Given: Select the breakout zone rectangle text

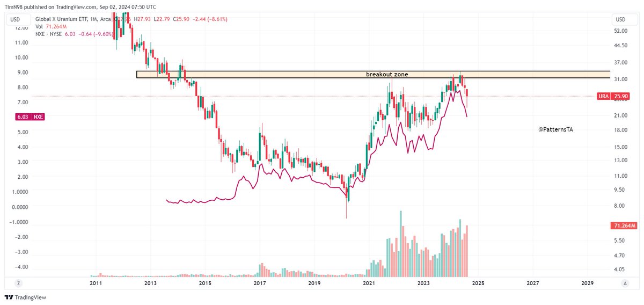Looking at the screenshot, I should click(387, 74).
